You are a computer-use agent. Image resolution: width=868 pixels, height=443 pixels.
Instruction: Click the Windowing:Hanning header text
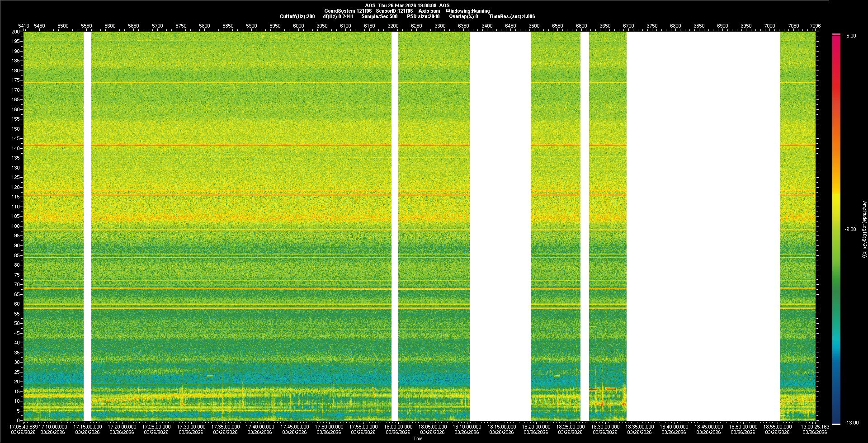467,11
